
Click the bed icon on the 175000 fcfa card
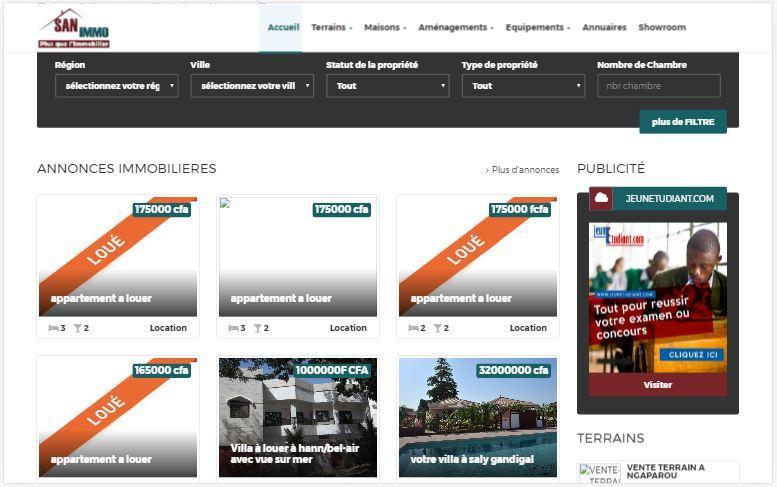click(x=413, y=328)
